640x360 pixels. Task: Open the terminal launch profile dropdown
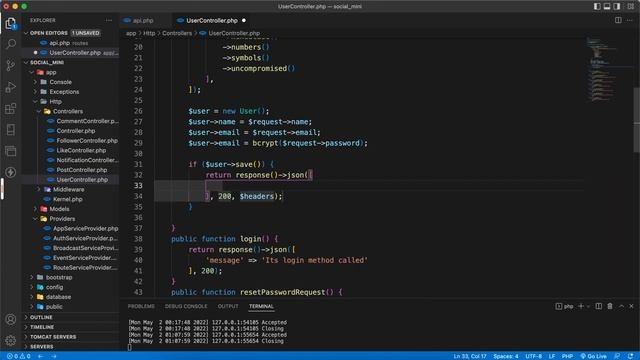pyautogui.click(x=588, y=307)
